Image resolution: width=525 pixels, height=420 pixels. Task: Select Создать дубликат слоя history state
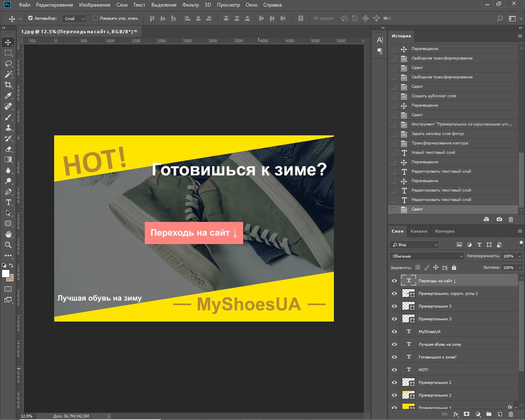click(453, 96)
